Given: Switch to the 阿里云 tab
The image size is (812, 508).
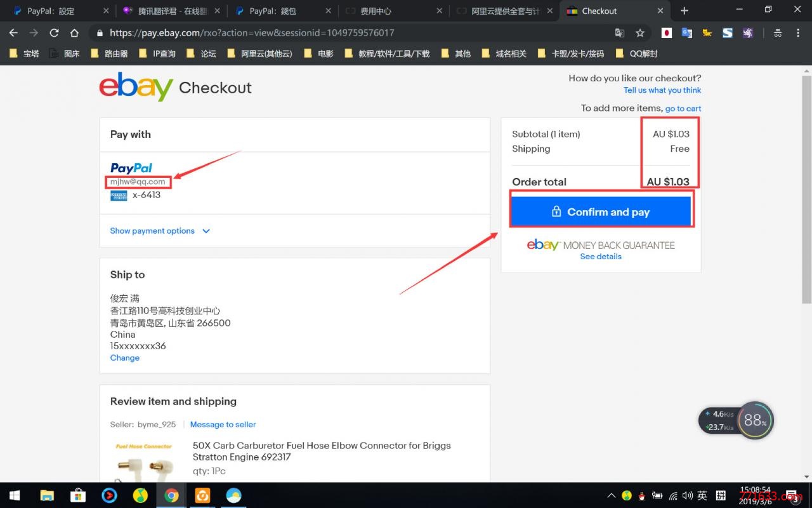Looking at the screenshot, I should click(505, 11).
